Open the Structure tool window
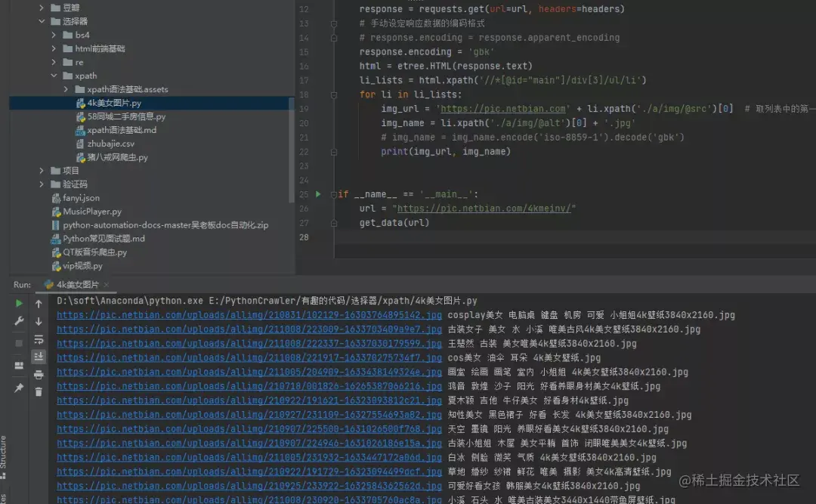Screen dimensions: 816x504 point(3,457)
